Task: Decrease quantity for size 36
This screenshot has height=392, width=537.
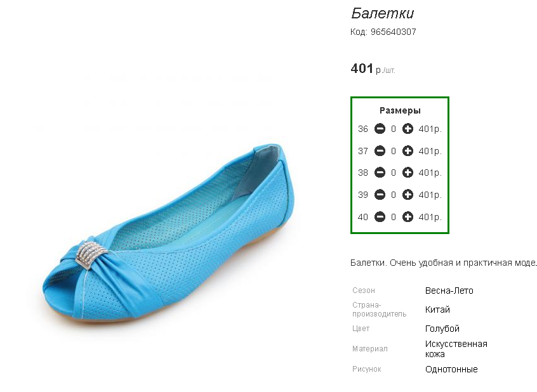Action: pos(380,129)
